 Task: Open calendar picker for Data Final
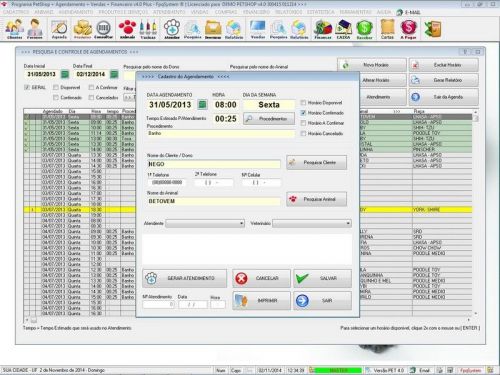[x=114, y=74]
